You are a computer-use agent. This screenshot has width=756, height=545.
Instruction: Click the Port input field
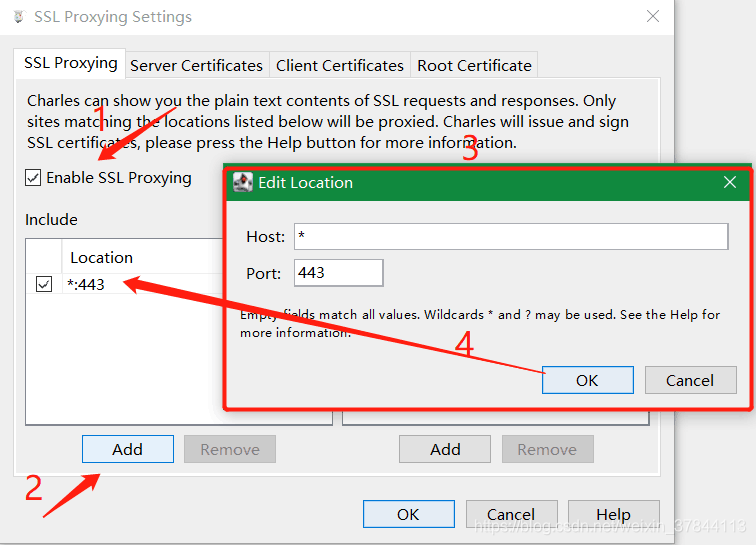pos(338,273)
